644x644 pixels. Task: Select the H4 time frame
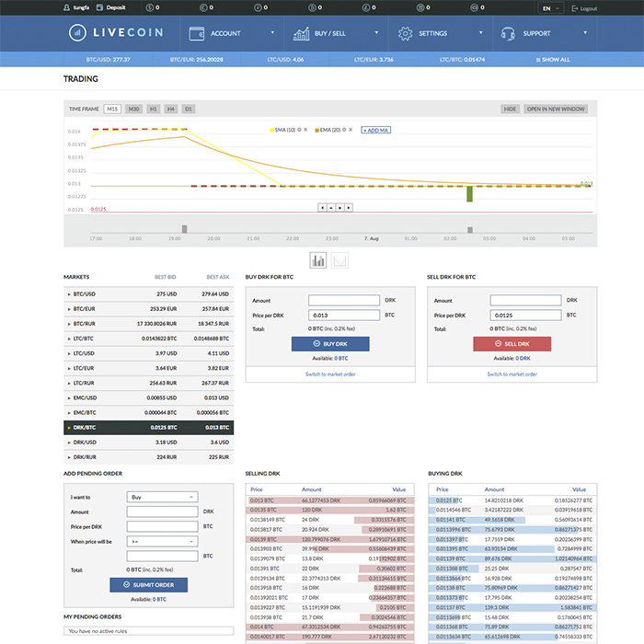171,109
